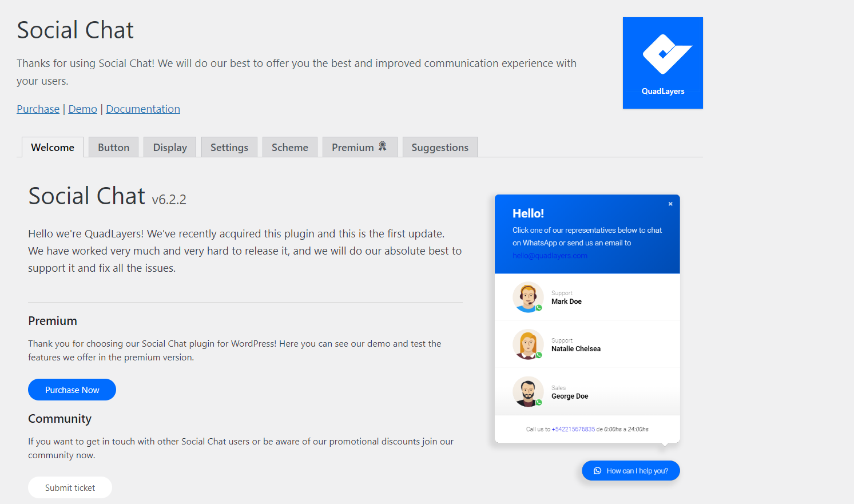Click the Social Chat page title
This screenshot has width=854, height=504.
[75, 30]
